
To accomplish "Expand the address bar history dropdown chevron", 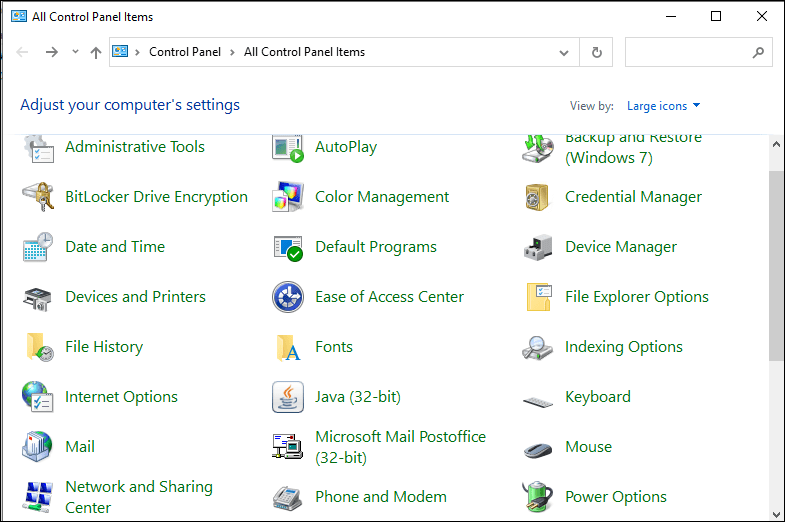I will pyautogui.click(x=564, y=53).
